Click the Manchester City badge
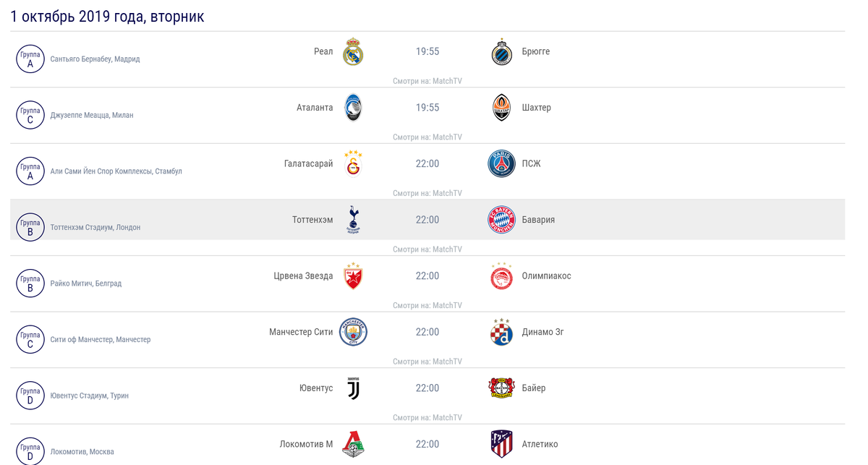 pos(353,332)
